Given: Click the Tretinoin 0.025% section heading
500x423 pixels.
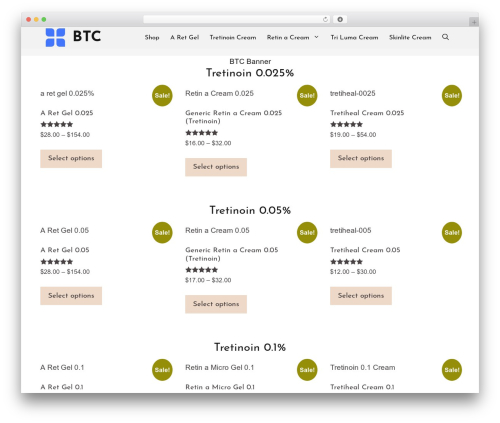Looking at the screenshot, I should pyautogui.click(x=250, y=73).
